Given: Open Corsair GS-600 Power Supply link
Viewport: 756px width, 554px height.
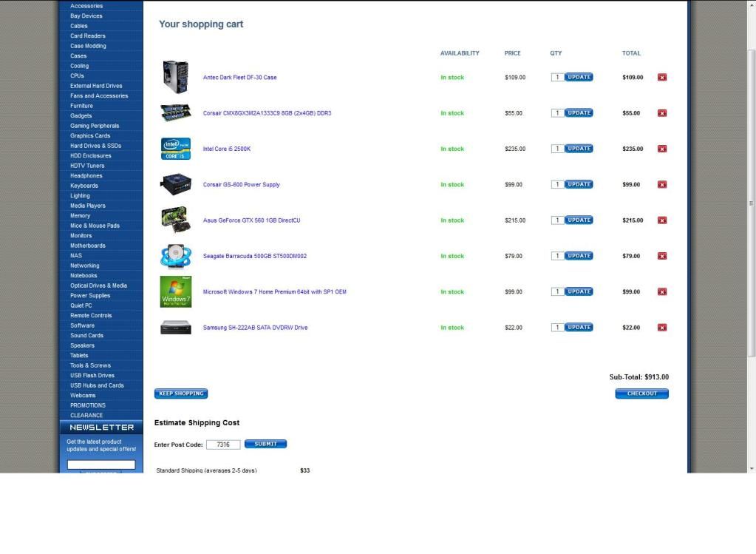Looking at the screenshot, I should tap(241, 184).
